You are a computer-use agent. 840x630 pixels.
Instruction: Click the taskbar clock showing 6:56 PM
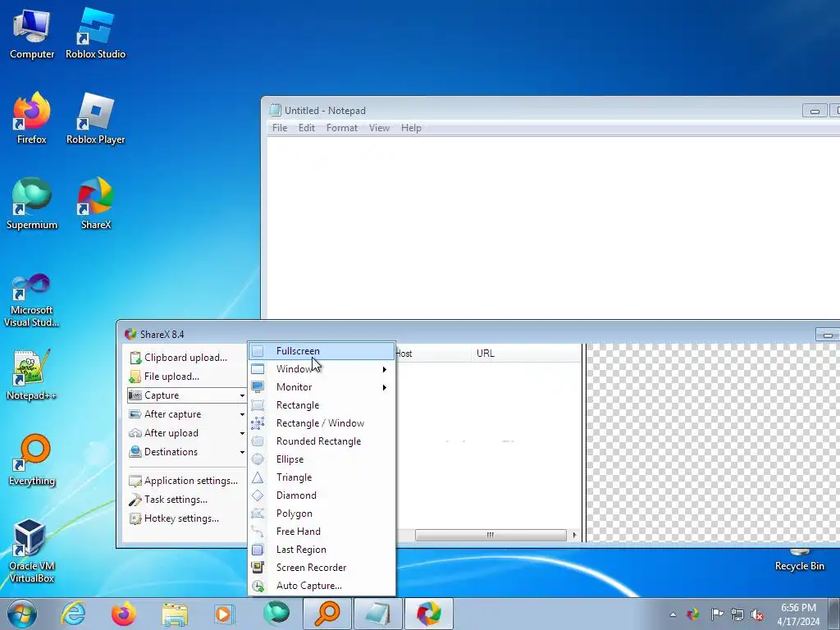click(x=798, y=614)
